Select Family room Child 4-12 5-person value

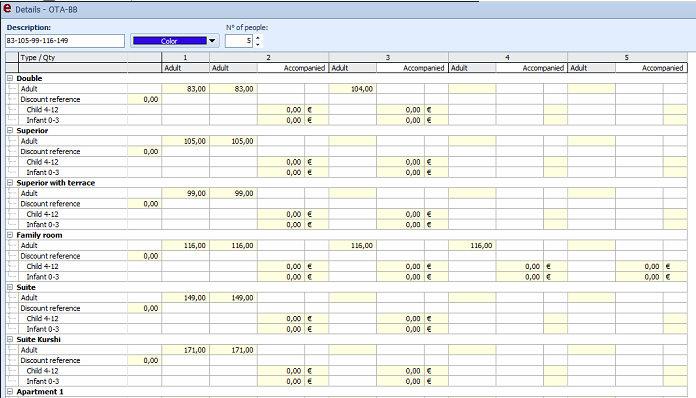click(x=639, y=266)
